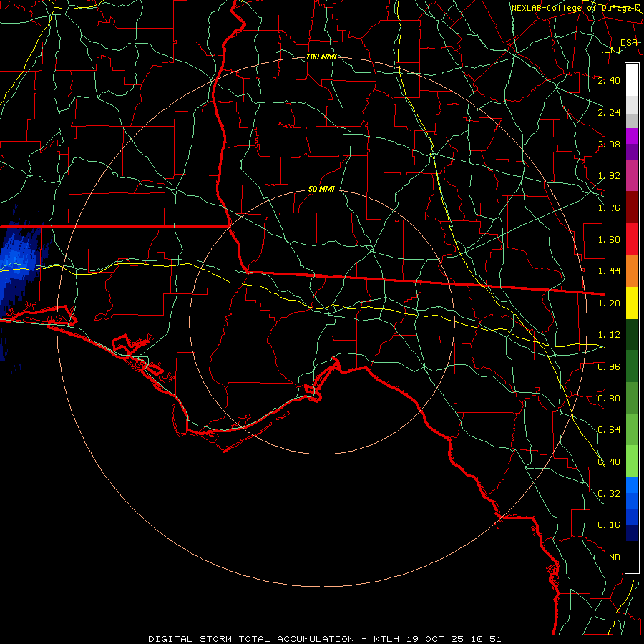Select the 1.92 legend value
Viewport: 644px width, 644px height.
(x=609, y=176)
